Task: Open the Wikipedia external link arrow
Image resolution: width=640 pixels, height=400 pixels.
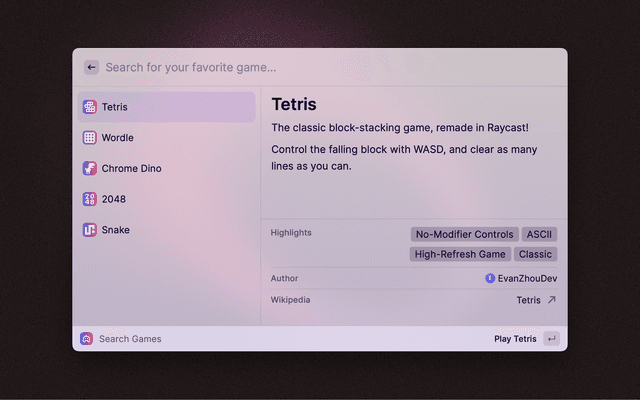Action: pyautogui.click(x=551, y=300)
